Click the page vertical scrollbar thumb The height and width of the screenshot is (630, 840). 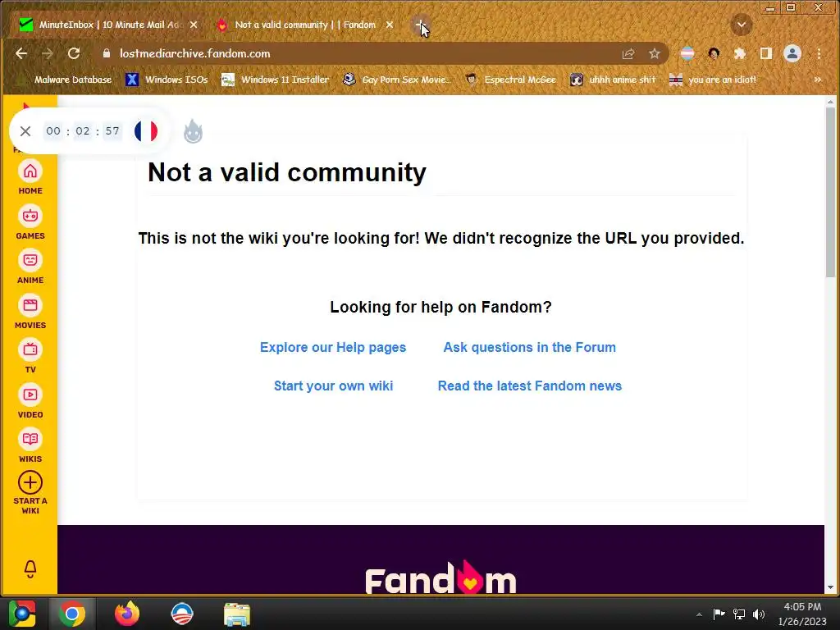tap(830, 192)
